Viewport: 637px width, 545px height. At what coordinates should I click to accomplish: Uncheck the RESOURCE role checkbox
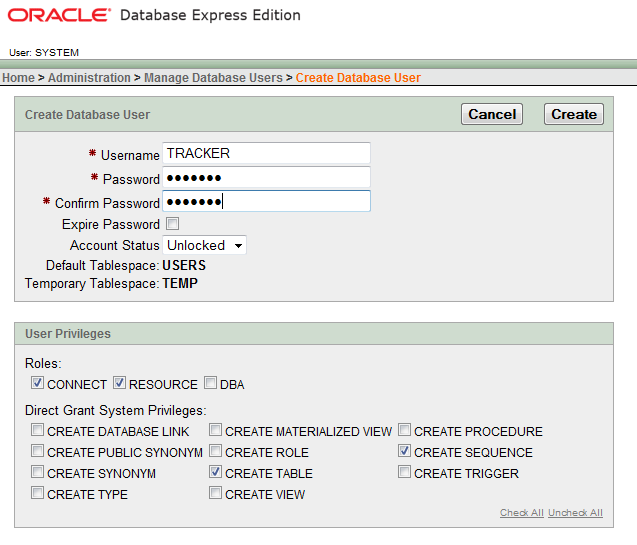point(119,383)
